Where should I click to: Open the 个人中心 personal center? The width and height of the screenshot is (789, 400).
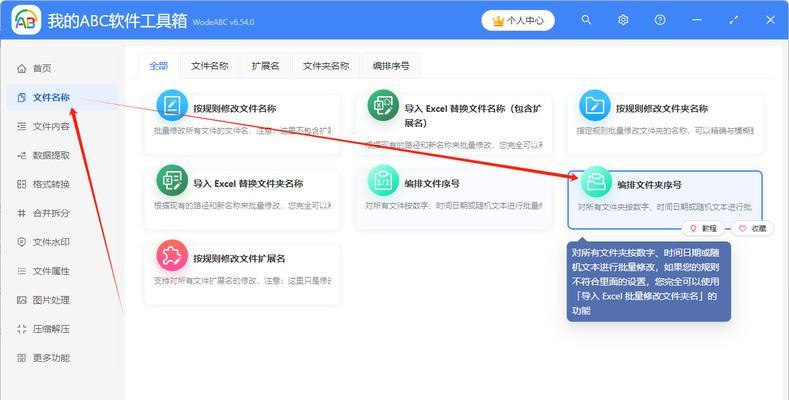pos(518,21)
